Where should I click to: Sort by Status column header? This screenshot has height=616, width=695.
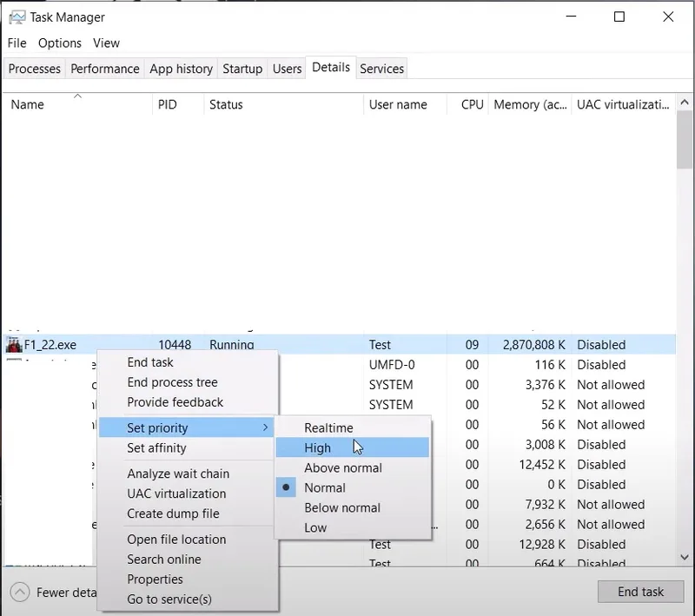[x=284, y=104]
